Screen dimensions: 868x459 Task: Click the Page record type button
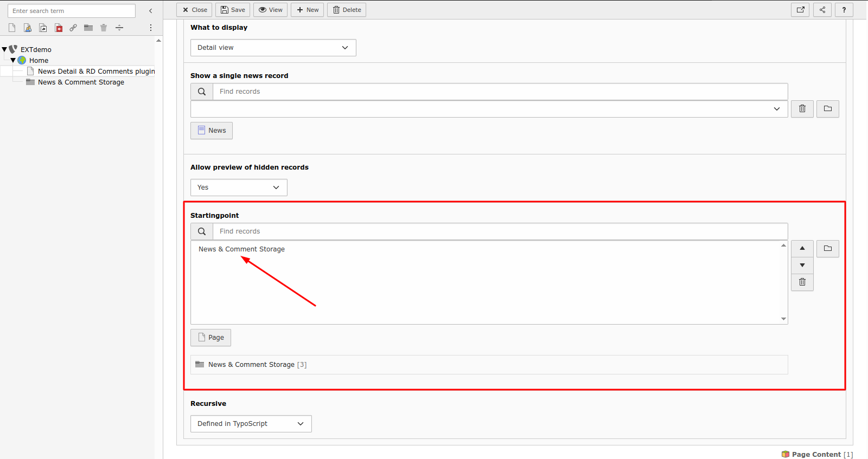210,338
